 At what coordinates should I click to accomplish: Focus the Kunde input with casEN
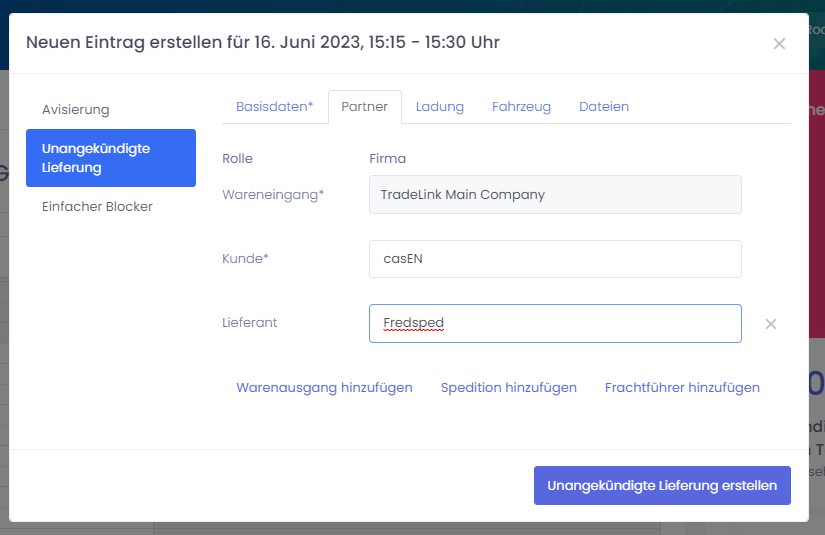[555, 259]
